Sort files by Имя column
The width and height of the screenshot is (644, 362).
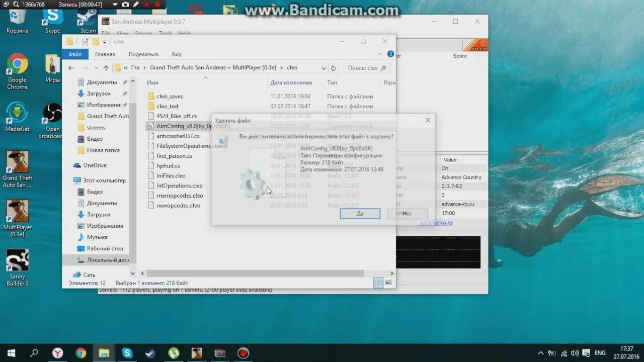coord(152,82)
